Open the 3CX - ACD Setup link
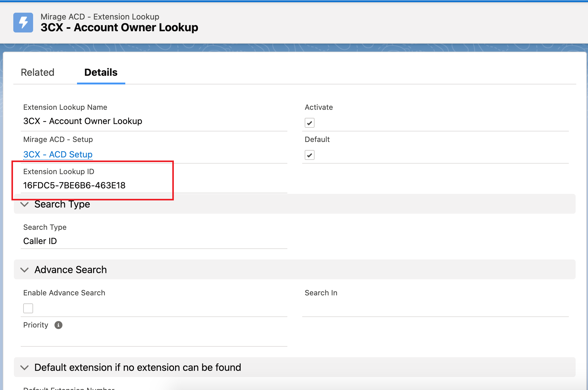 coord(58,154)
